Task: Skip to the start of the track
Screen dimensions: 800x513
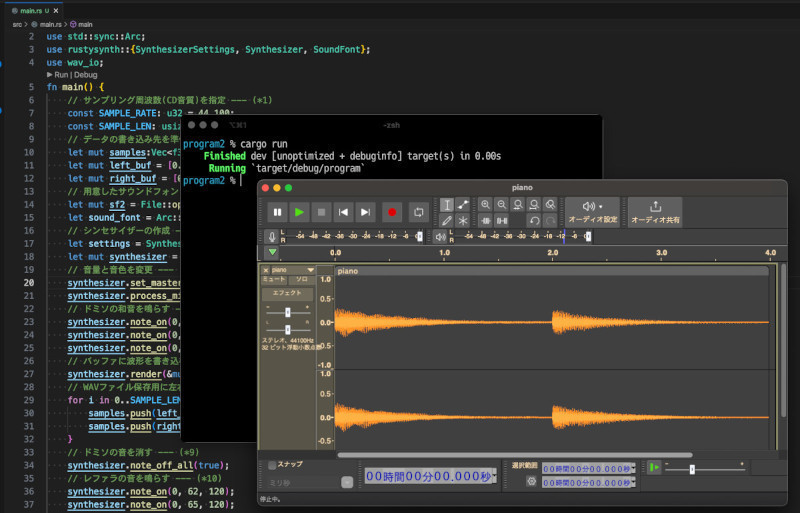Action: tap(344, 212)
